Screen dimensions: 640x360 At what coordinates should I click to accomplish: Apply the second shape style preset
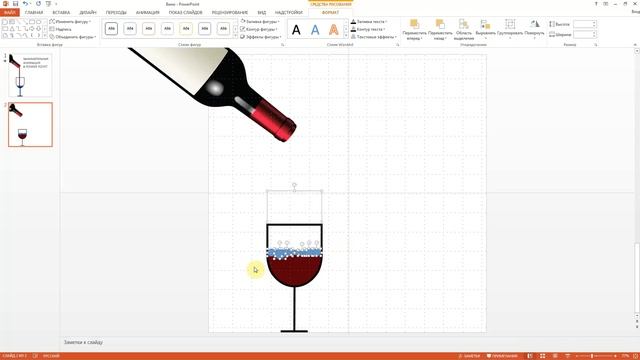coord(130,29)
